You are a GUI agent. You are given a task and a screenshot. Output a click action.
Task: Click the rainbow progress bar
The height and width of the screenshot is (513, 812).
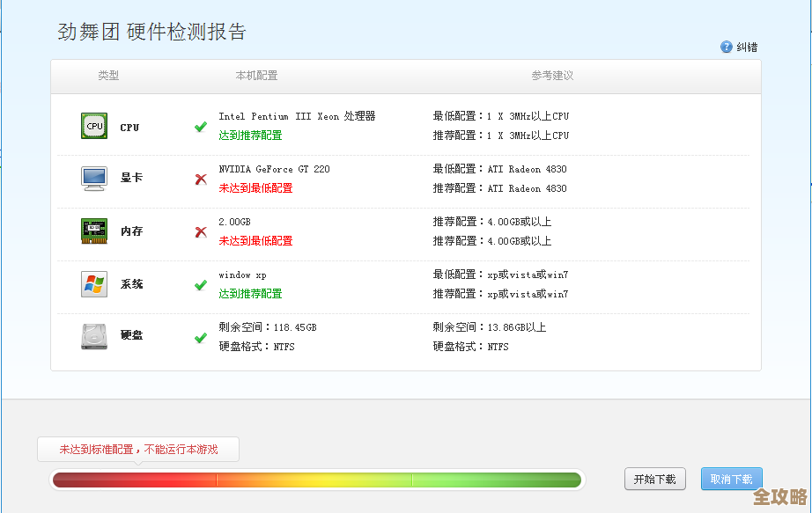(x=317, y=480)
